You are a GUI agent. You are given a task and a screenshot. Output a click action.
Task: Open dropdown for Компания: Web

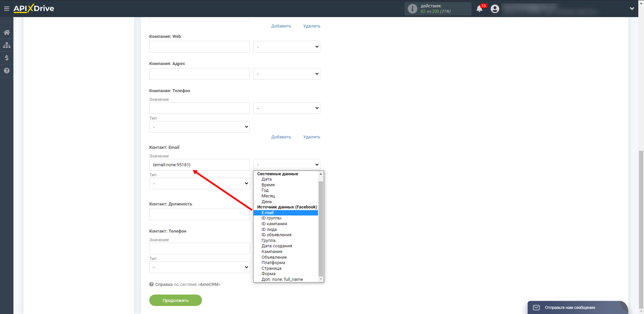coord(287,47)
